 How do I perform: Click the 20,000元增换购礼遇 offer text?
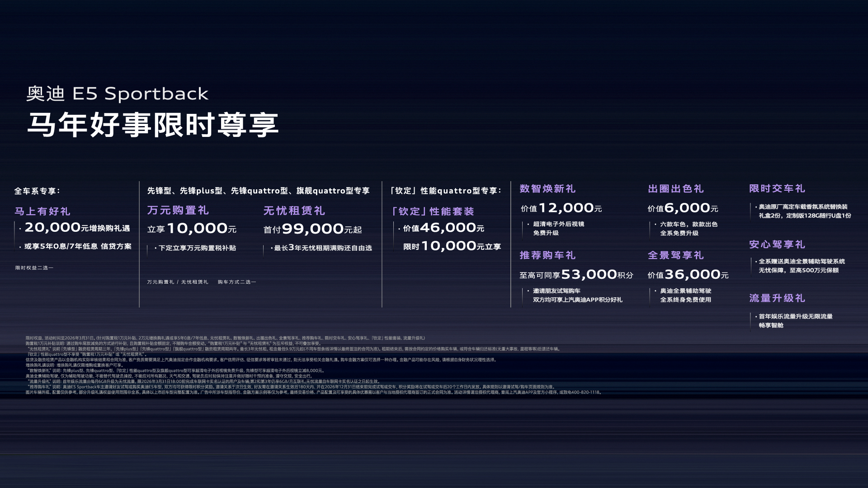(x=77, y=228)
